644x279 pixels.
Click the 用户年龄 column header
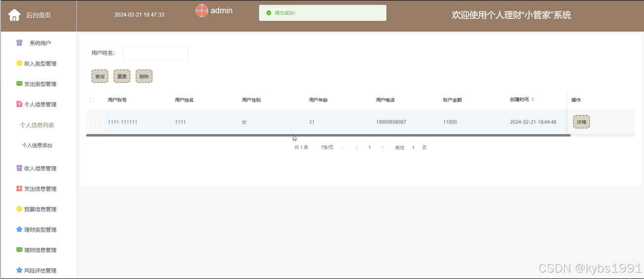pyautogui.click(x=319, y=100)
